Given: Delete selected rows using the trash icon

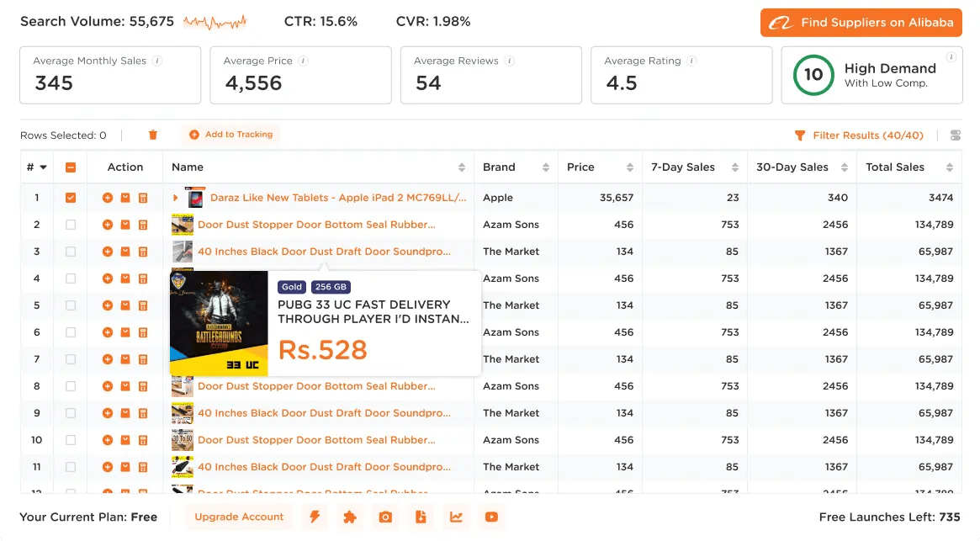Looking at the screenshot, I should coord(153,135).
